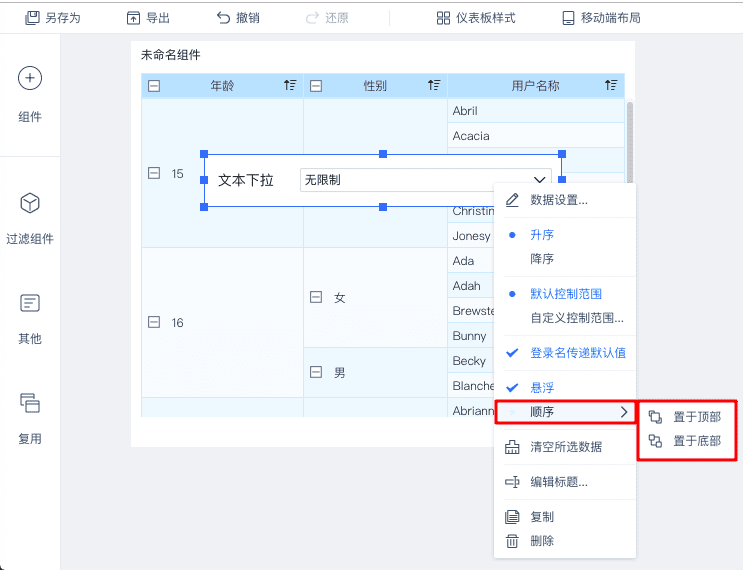Click the edit title icon beside 编辑标题
The width and height of the screenshot is (743, 570).
[x=512, y=482]
